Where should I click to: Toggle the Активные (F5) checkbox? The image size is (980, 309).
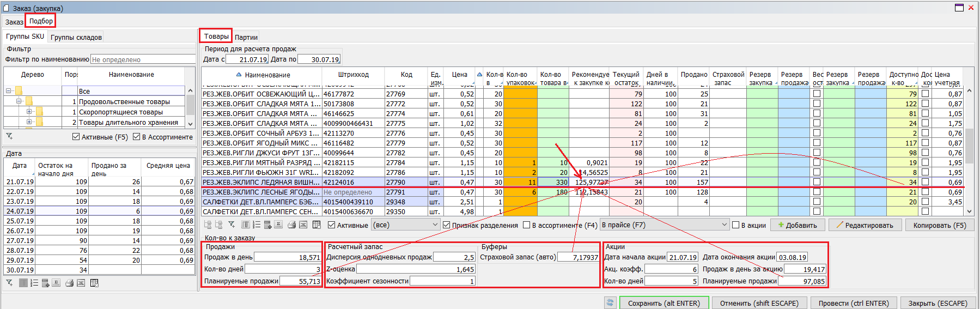point(76,137)
